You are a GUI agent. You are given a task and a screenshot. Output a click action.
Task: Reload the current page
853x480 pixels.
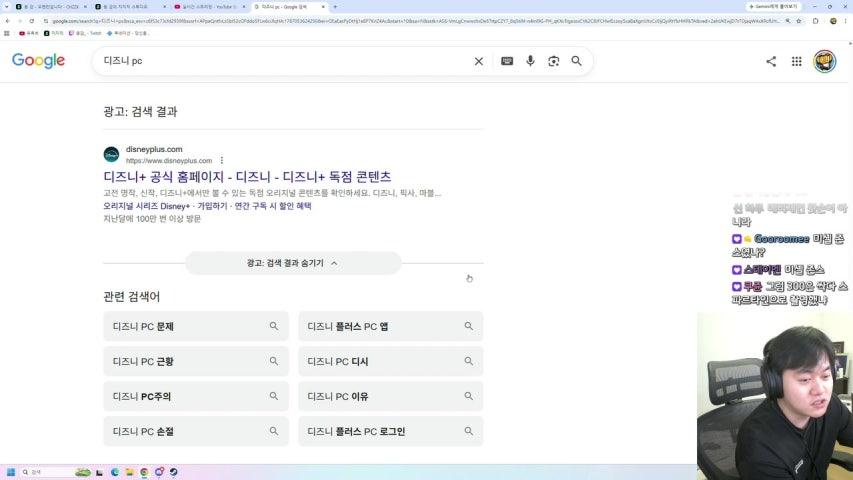pos(32,21)
